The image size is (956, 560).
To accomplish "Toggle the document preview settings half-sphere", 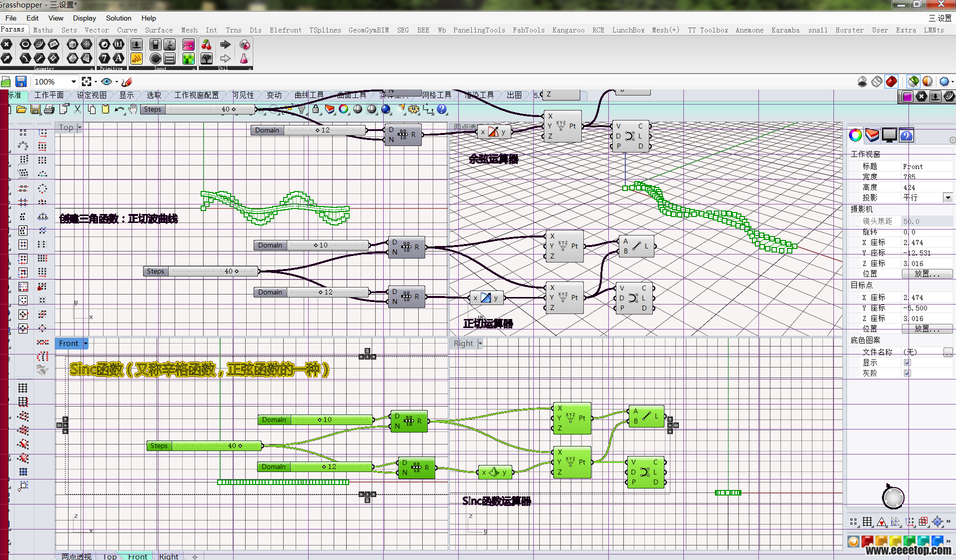I will (927, 81).
